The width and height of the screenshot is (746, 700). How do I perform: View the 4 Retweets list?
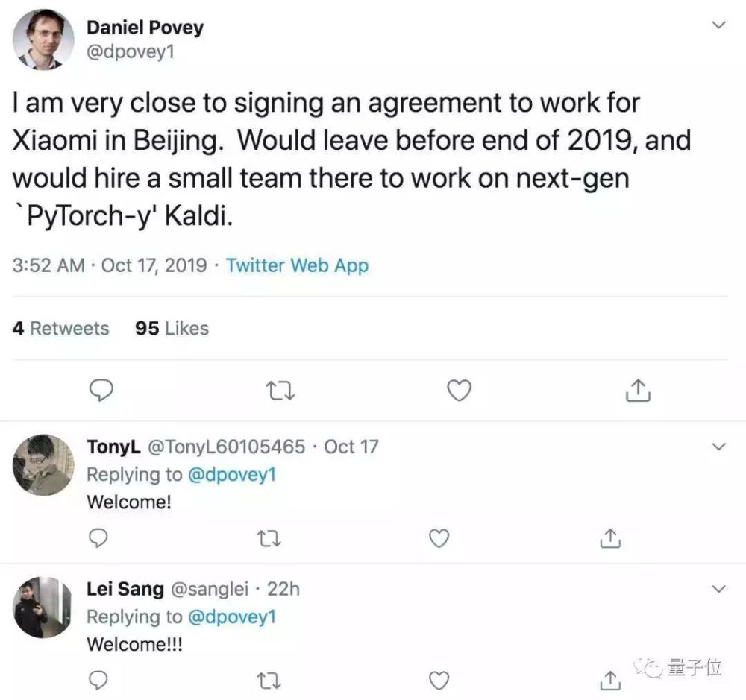point(60,329)
